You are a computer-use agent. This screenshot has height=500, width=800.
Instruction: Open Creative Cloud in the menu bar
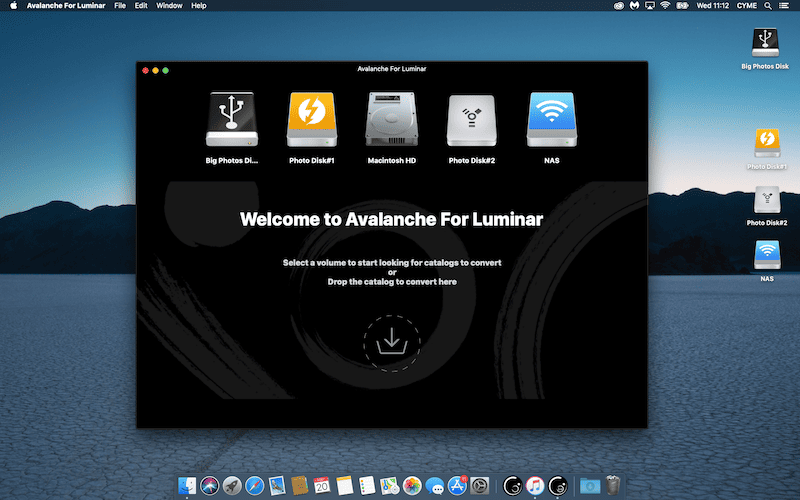point(618,6)
